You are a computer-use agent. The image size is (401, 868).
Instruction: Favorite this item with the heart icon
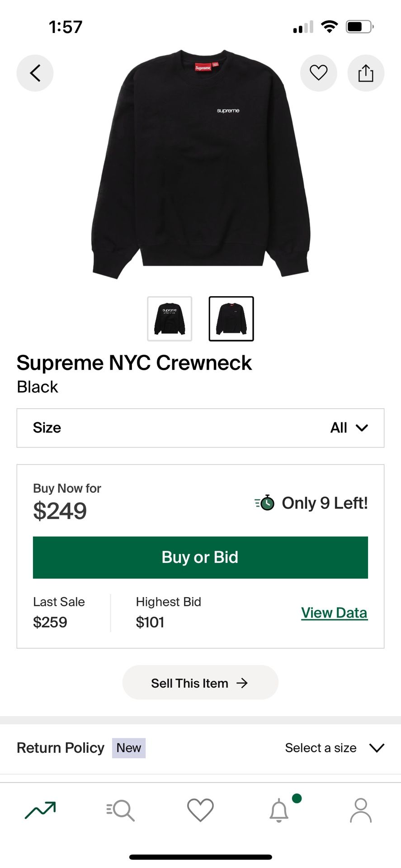pos(318,73)
